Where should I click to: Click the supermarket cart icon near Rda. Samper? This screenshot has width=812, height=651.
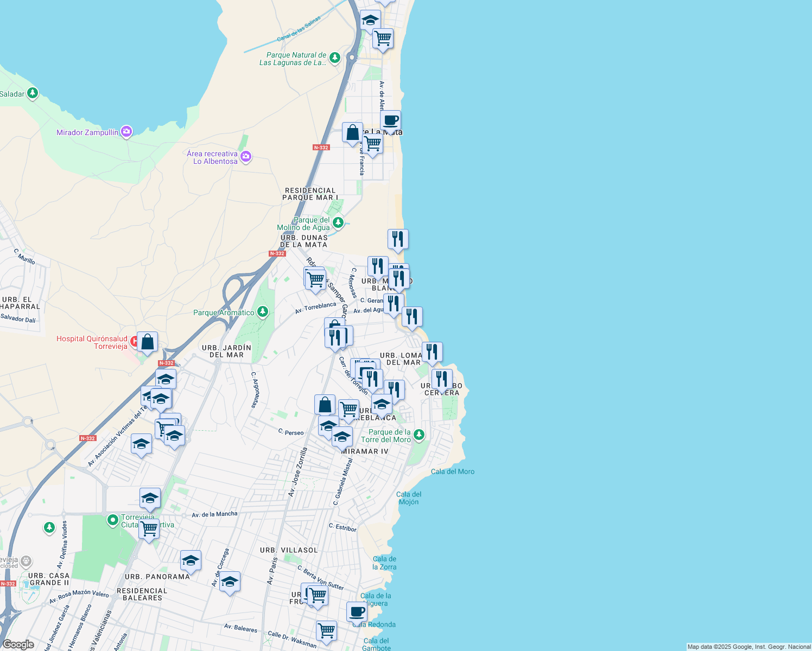click(x=315, y=279)
